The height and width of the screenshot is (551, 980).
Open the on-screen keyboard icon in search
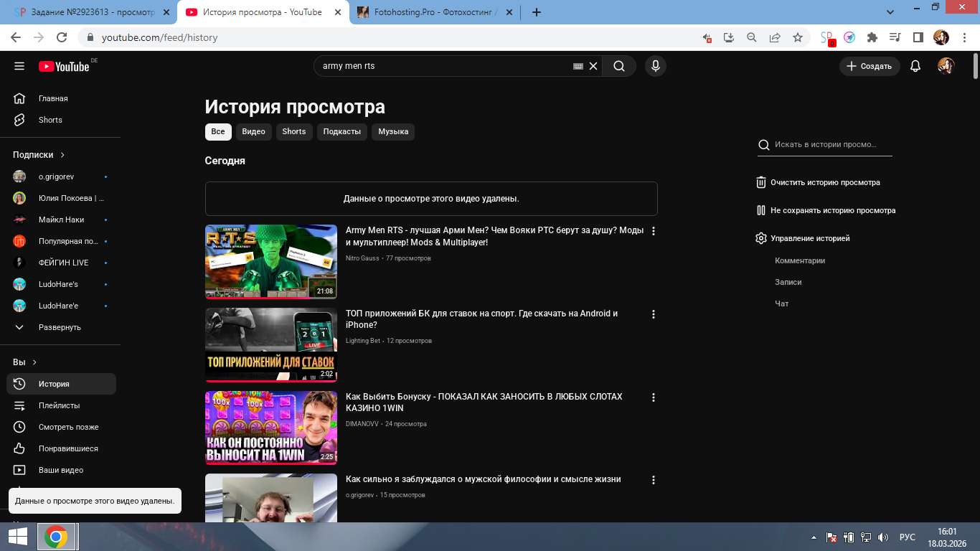578,66
